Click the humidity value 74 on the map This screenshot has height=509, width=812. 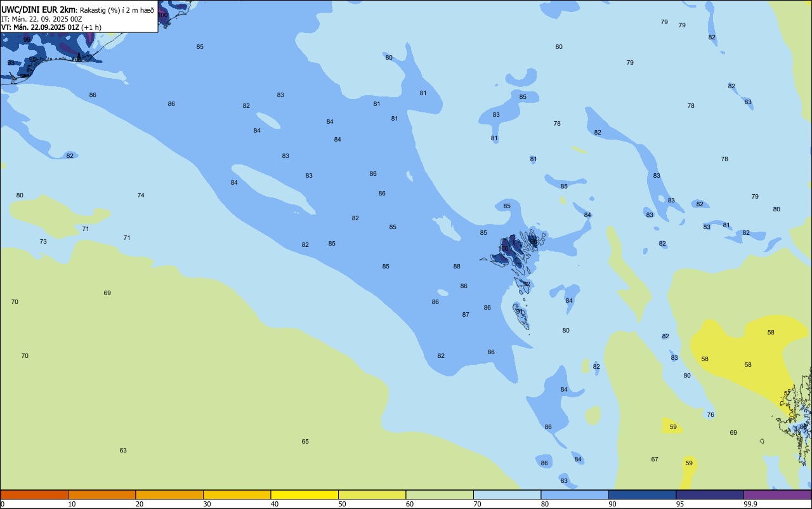141,195
